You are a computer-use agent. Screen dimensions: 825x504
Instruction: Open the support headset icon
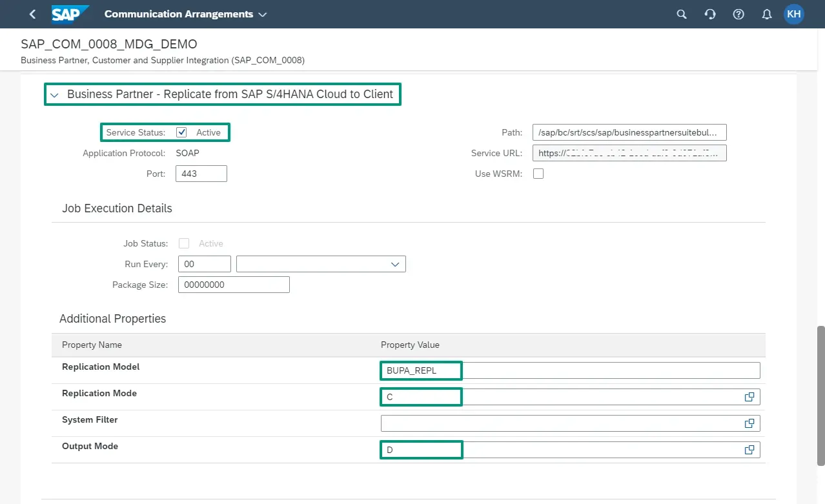(x=710, y=14)
